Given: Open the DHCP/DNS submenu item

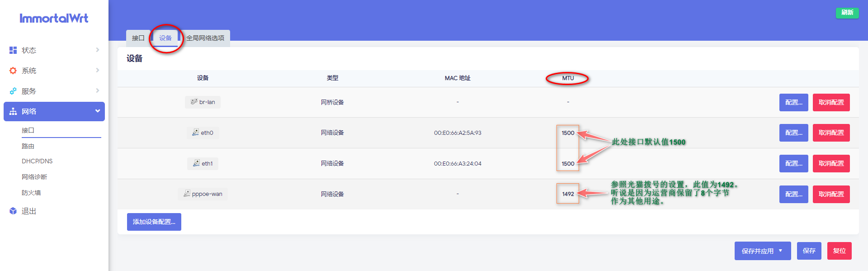Looking at the screenshot, I should point(37,161).
